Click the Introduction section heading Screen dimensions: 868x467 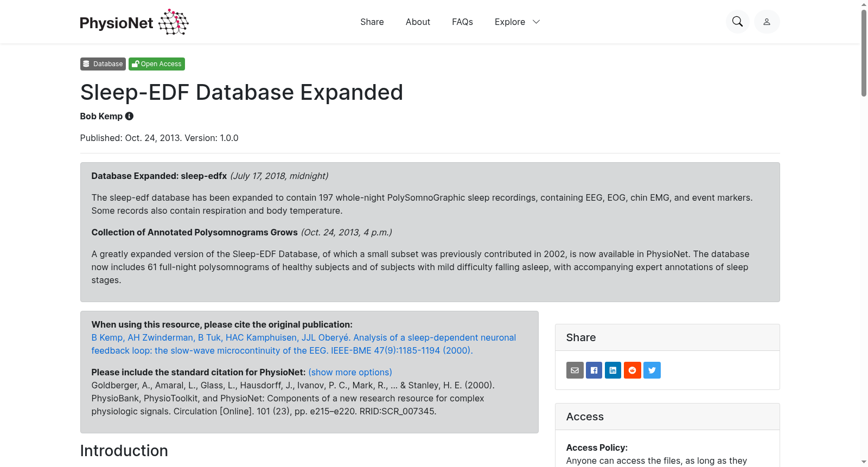coord(124,451)
